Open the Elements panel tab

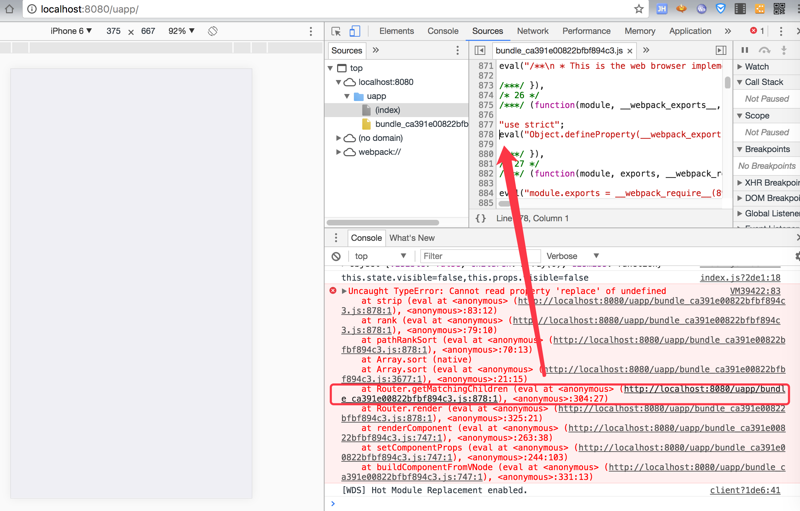pyautogui.click(x=396, y=31)
